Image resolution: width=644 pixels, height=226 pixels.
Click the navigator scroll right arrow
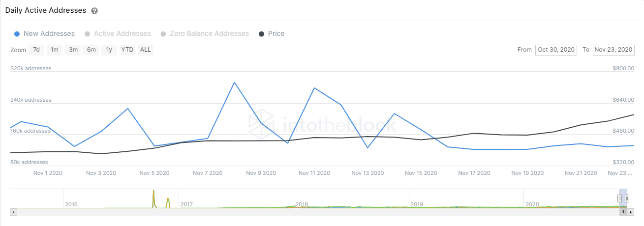pos(631,212)
